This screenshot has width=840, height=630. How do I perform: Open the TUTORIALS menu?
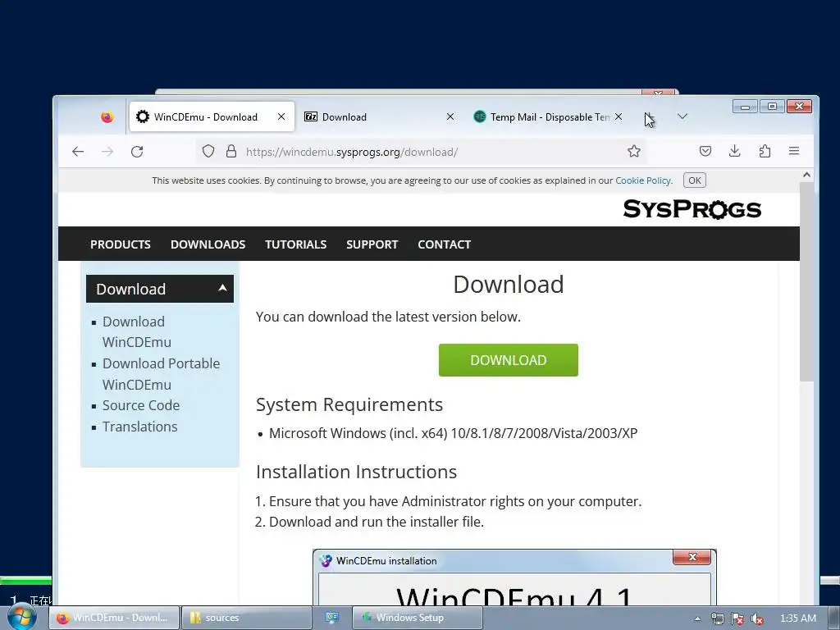click(x=295, y=244)
